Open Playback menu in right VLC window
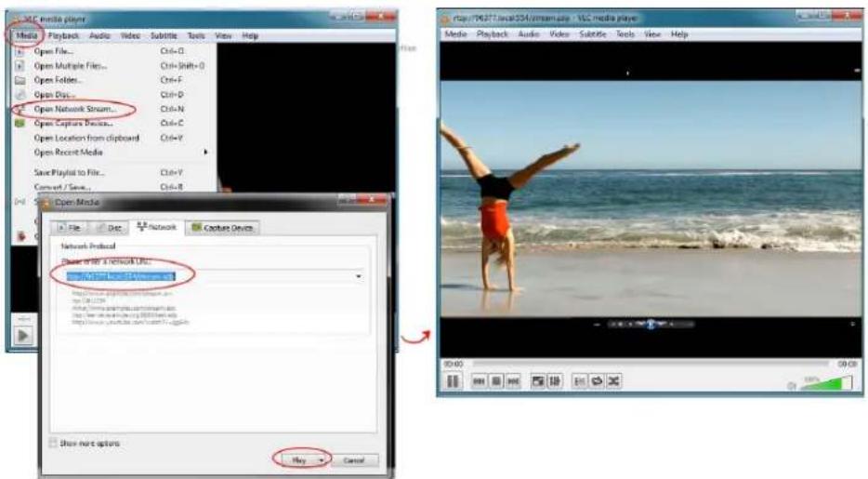 (x=493, y=33)
